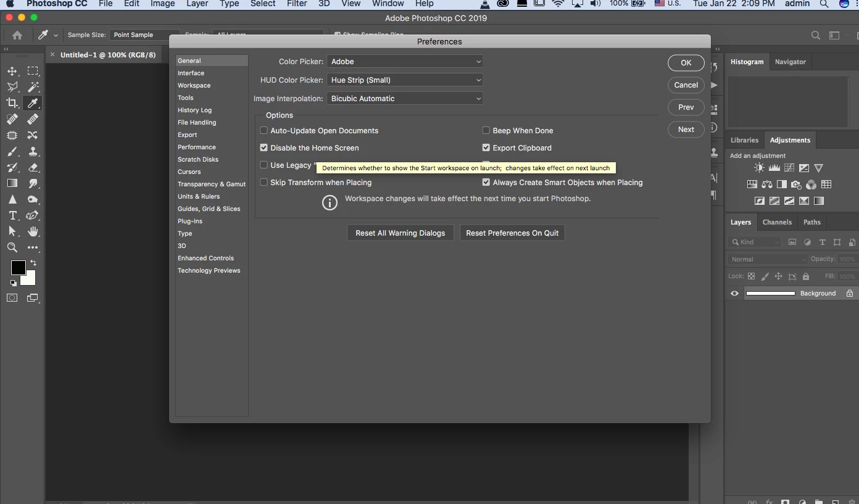Check Beep When Done

tap(486, 130)
